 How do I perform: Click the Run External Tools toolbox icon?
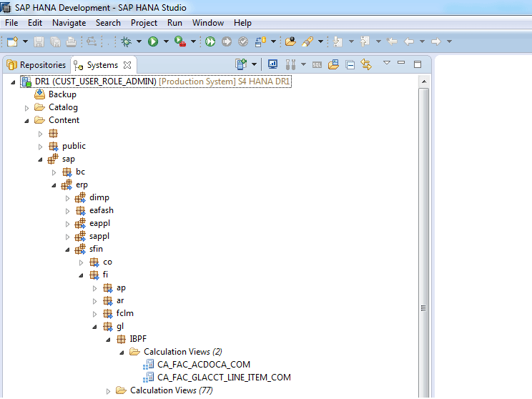point(180,41)
